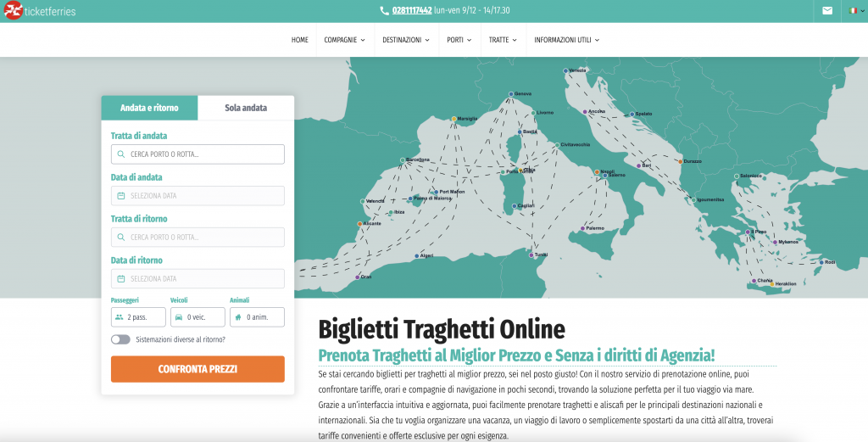Select the Cagliari port marker
The image size is (868, 442).
pyautogui.click(x=514, y=206)
